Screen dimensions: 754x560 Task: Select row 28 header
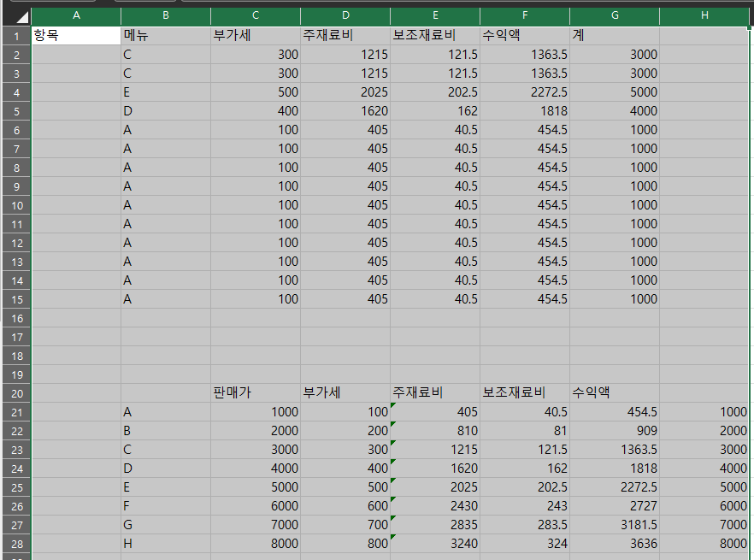click(x=17, y=544)
